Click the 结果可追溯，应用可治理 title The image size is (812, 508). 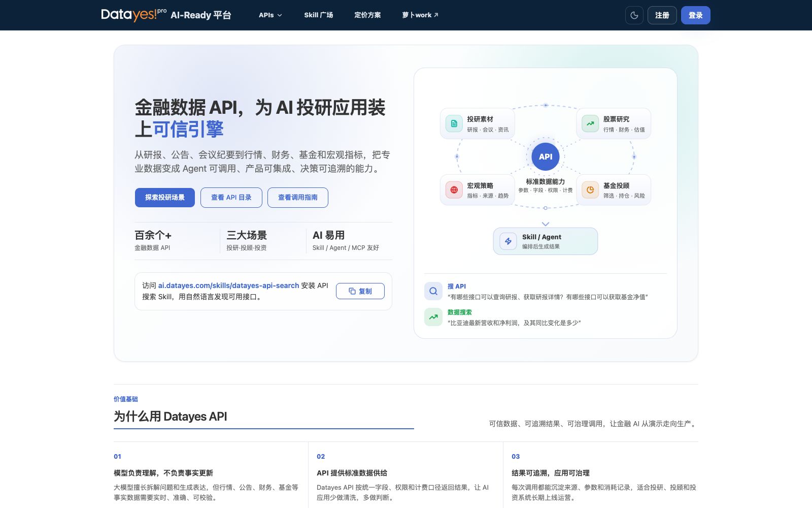click(551, 473)
